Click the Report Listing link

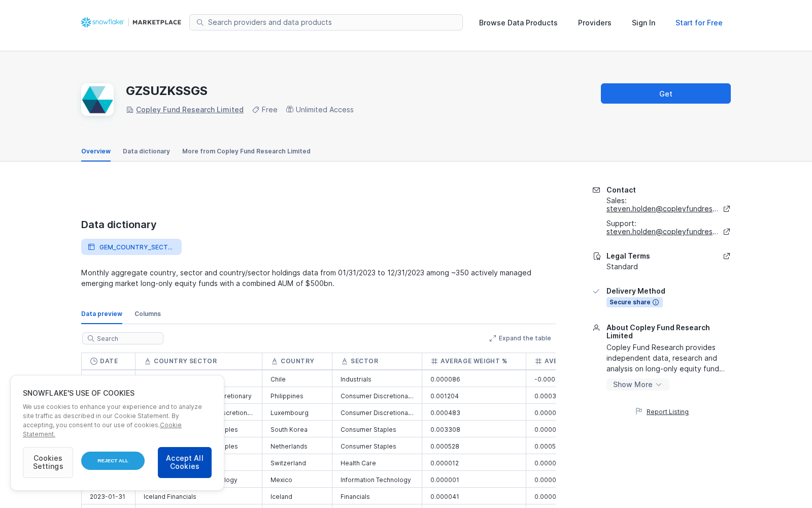[x=667, y=412]
